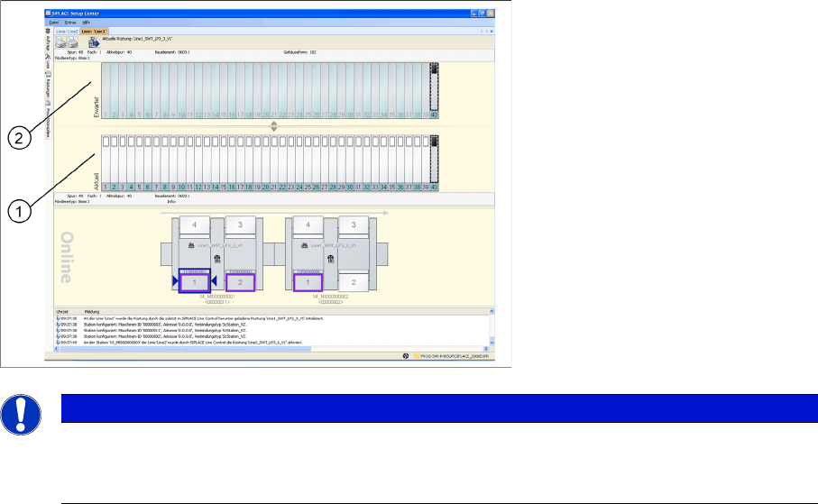Open the Datei menu
Screen dimensions: 818x504
pos(54,23)
